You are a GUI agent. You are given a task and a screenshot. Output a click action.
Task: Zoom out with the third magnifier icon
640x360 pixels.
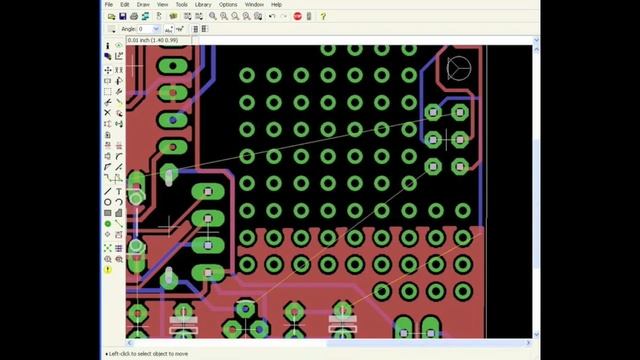(x=235, y=16)
